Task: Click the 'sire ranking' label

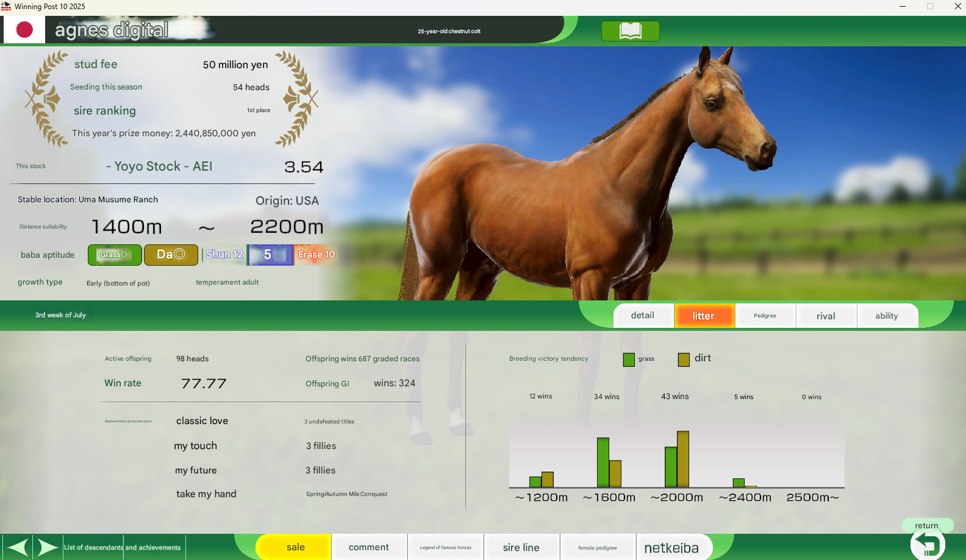Action: coord(105,110)
